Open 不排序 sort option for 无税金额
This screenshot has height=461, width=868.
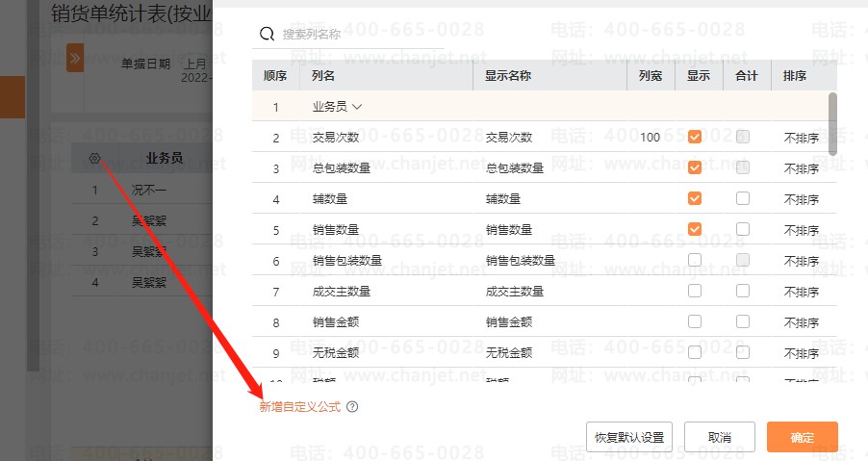(801, 353)
